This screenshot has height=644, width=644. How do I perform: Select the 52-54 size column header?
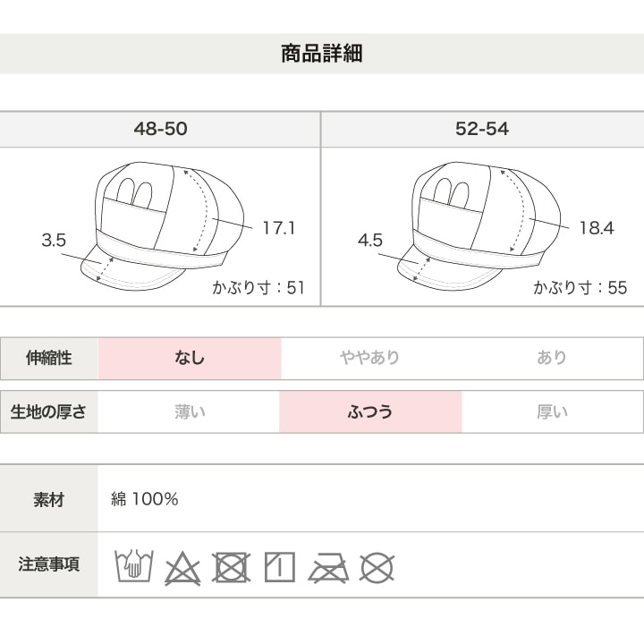[481, 129]
